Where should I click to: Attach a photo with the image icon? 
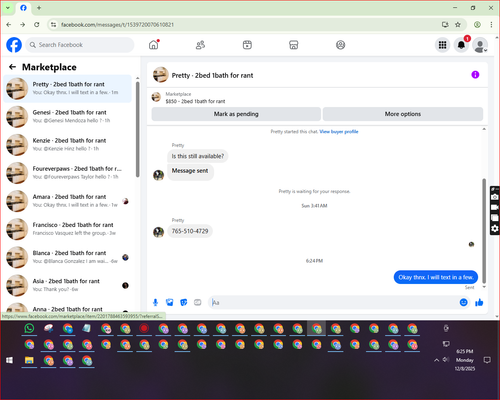pyautogui.click(x=170, y=302)
